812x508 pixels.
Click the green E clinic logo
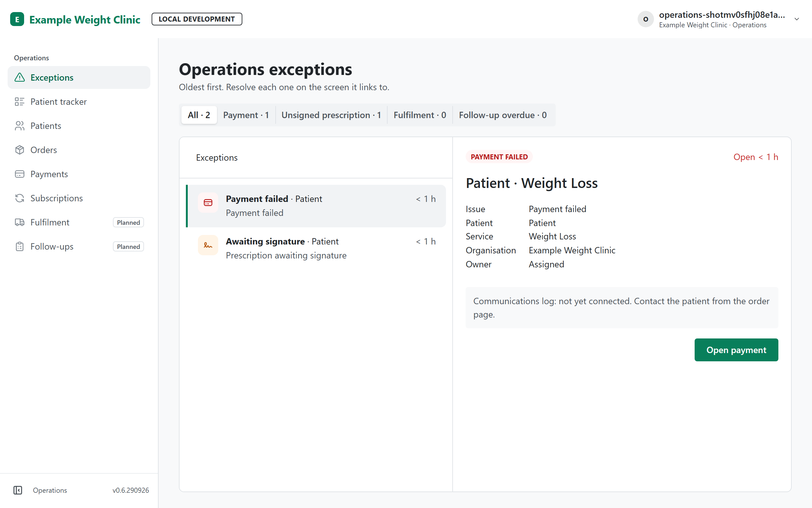pos(17,19)
